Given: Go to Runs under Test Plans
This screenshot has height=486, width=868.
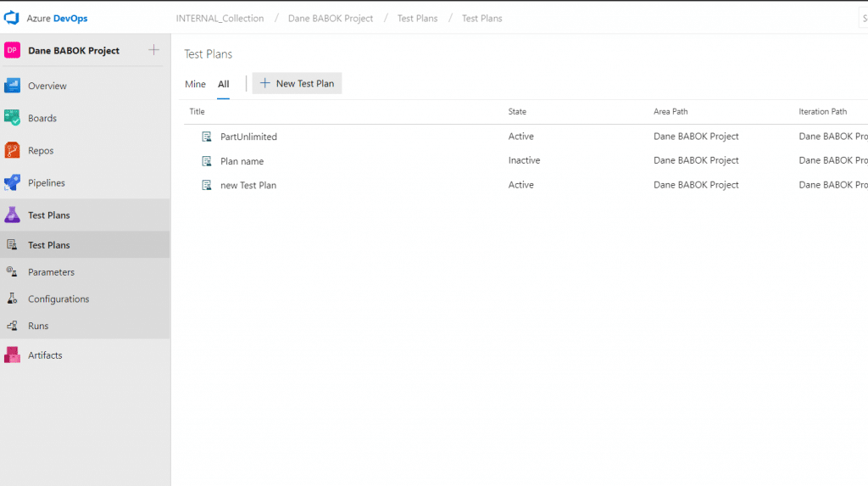Looking at the screenshot, I should pos(38,326).
